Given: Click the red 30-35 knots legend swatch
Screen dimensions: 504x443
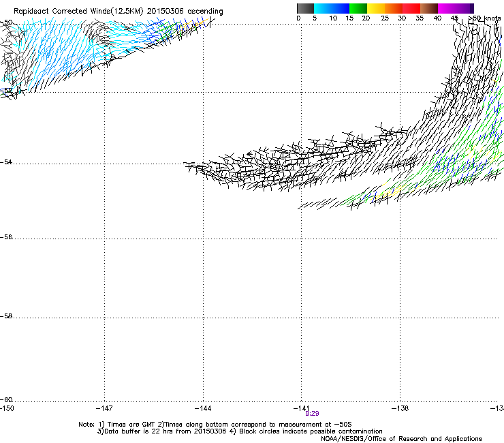Looking at the screenshot, I should tap(411, 8).
